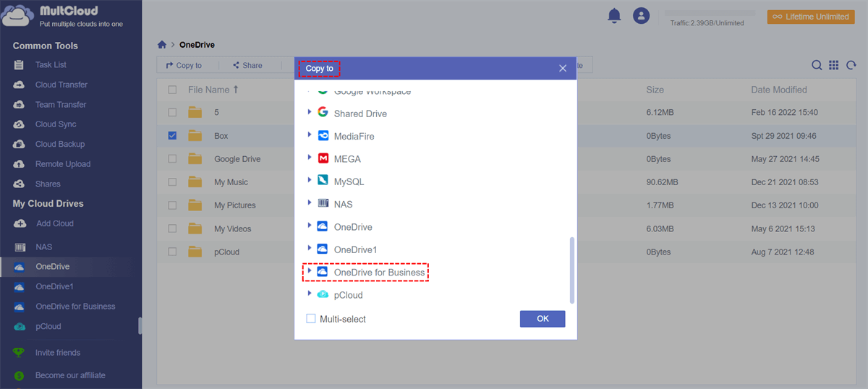868x389 pixels.
Task: Click the refresh icon in toolbar
Action: tap(851, 65)
